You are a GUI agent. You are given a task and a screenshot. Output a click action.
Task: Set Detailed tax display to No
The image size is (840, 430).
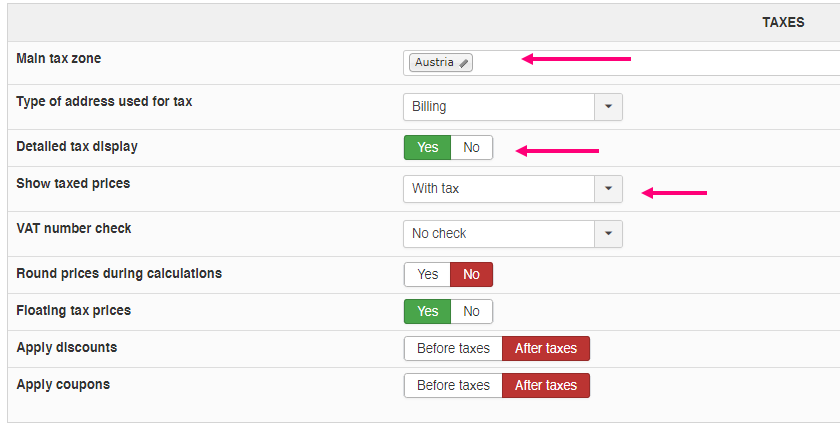tap(471, 147)
